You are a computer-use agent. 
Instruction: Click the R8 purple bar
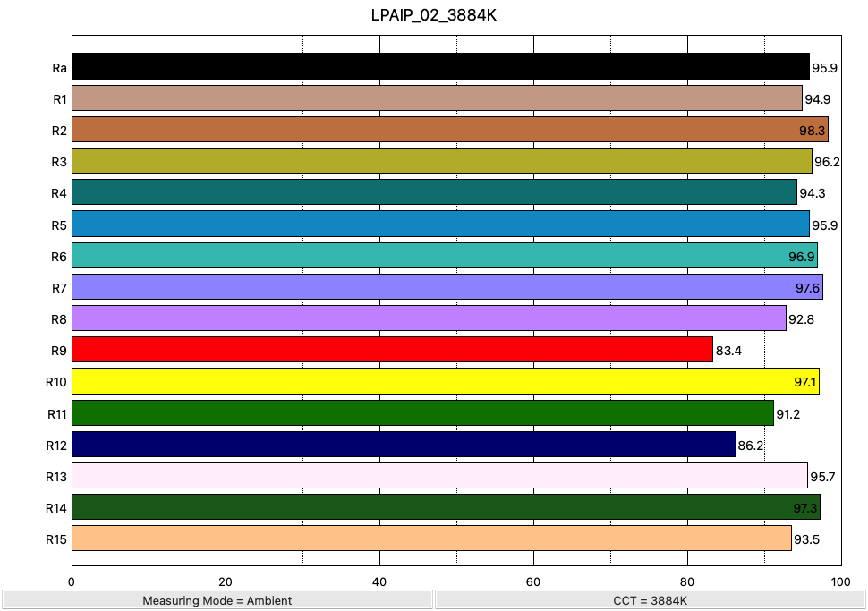(429, 318)
